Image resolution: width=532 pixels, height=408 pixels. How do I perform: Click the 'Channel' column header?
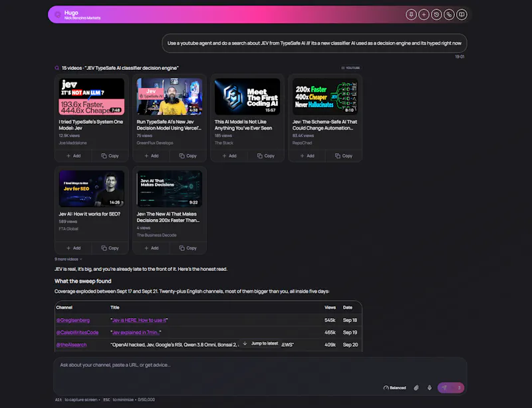coord(64,307)
